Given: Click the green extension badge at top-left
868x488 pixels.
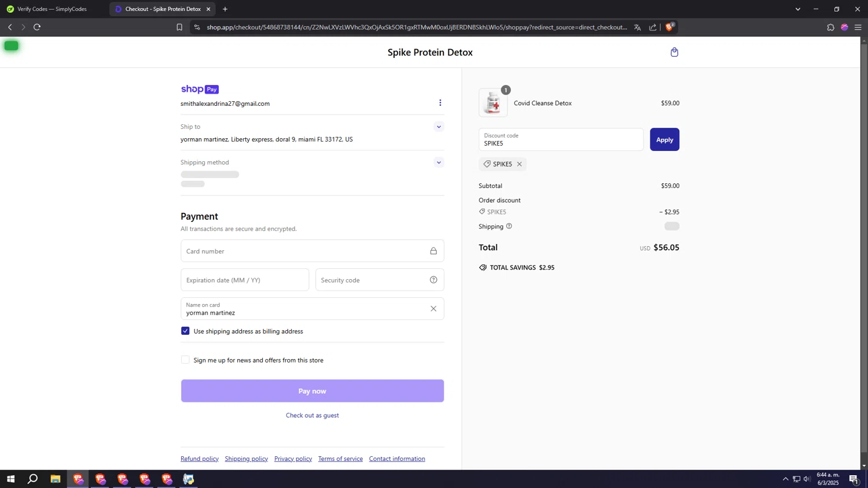Looking at the screenshot, I should click(11, 46).
